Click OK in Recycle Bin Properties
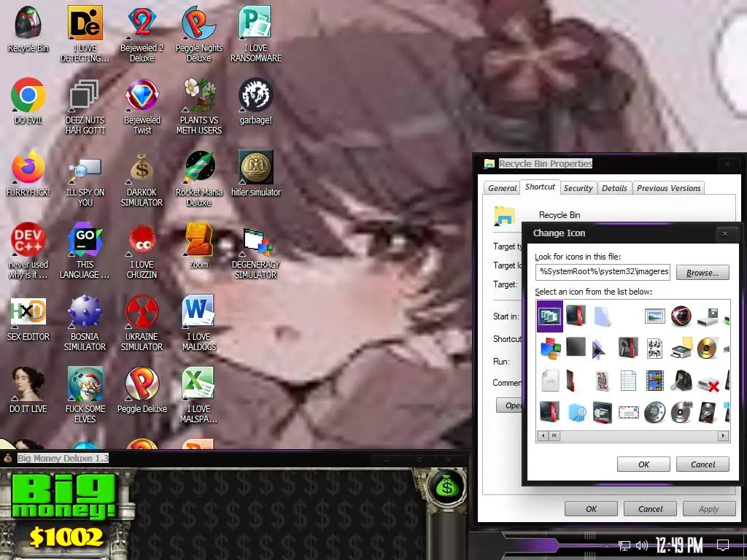This screenshot has width=747, height=560. point(591,509)
